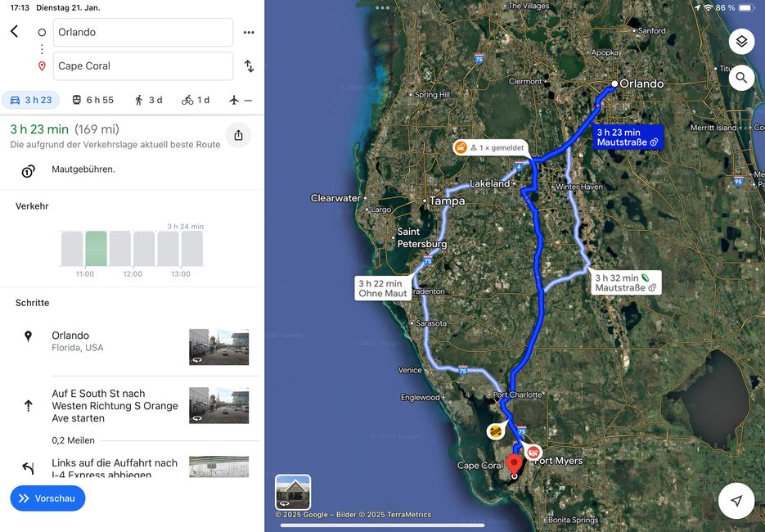Screen dimensions: 765x532
Task: Open map search with the magnifier icon
Action: 741,78
